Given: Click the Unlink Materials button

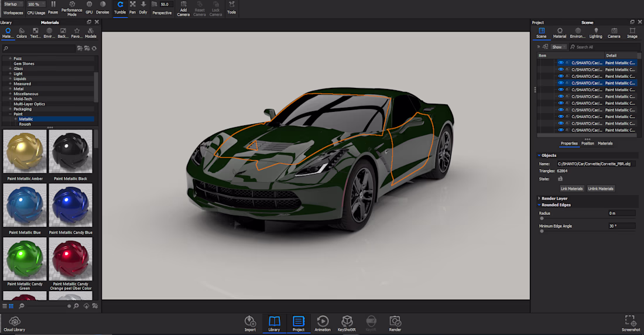Looking at the screenshot, I should click(x=601, y=189).
